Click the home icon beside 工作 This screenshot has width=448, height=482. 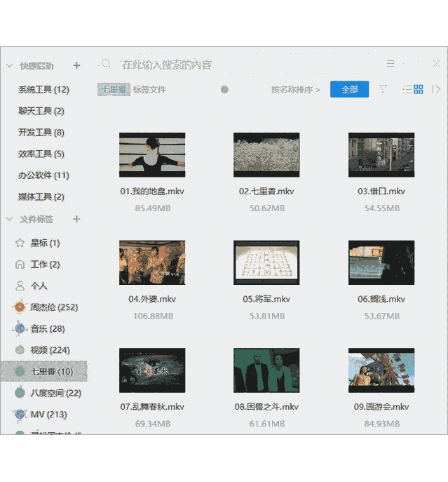20,265
